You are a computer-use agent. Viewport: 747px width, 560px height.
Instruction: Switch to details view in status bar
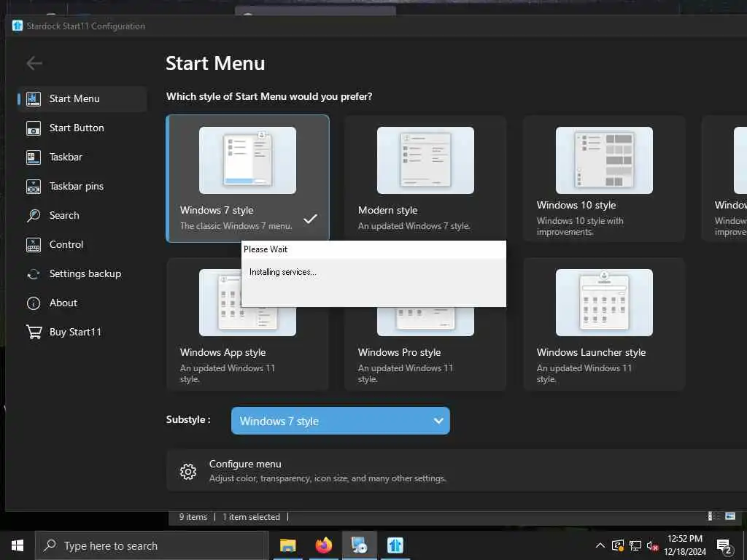(x=713, y=516)
